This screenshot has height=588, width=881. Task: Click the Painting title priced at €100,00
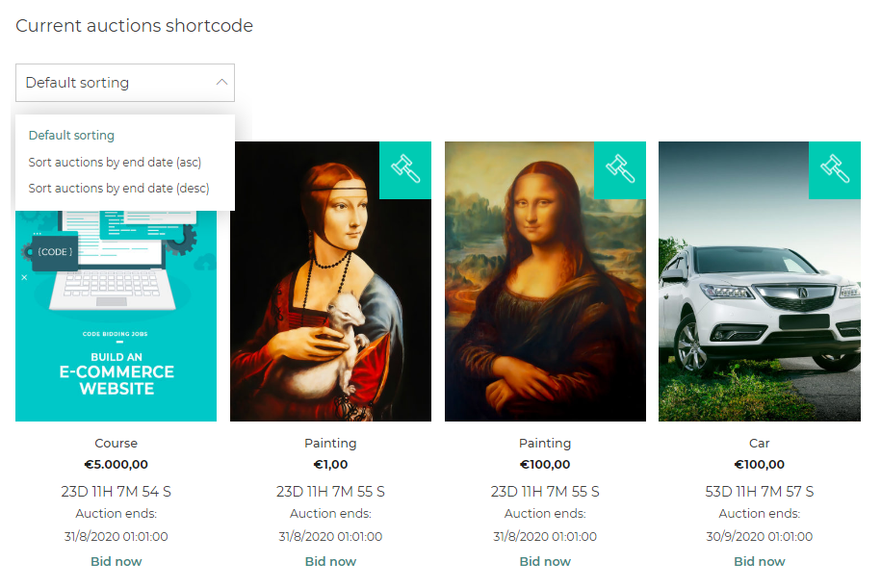point(545,443)
